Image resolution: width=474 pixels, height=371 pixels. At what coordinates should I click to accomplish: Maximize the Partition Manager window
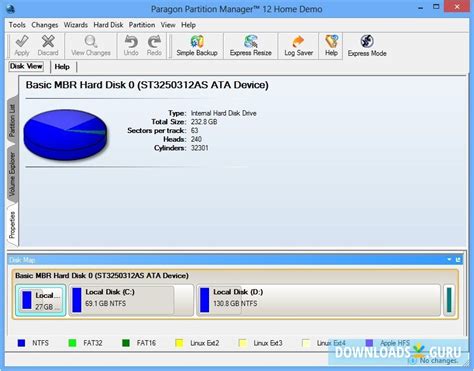tap(436, 7)
